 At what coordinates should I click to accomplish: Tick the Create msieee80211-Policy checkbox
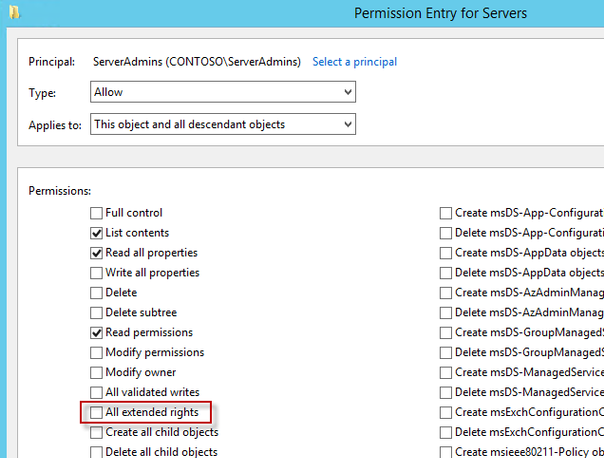pyautogui.click(x=447, y=453)
